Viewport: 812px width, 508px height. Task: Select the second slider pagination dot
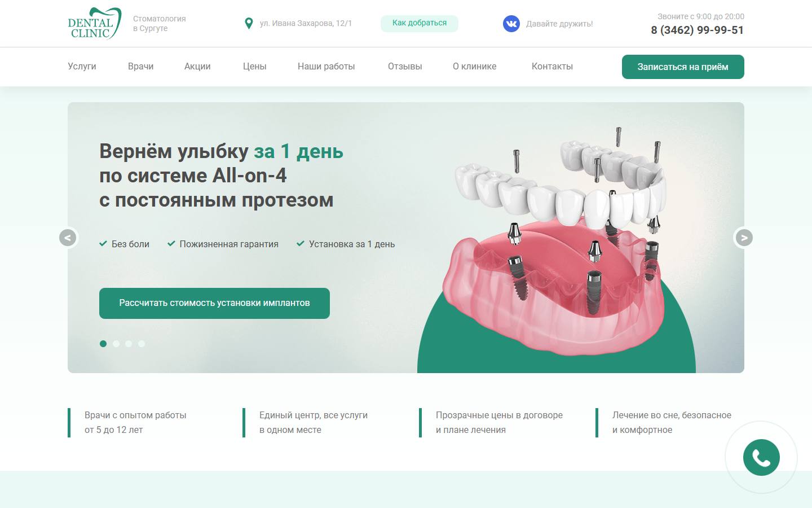click(116, 344)
